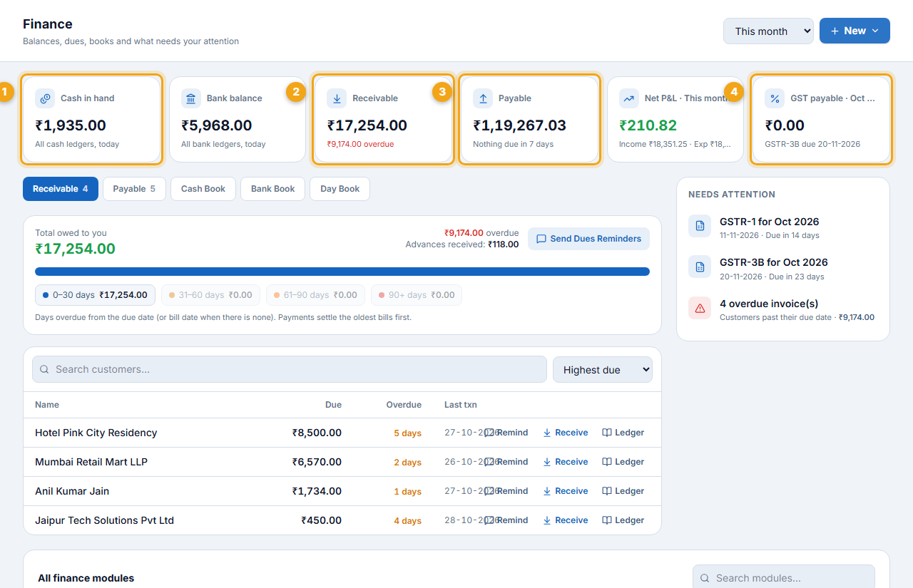The width and height of the screenshot is (913, 588).
Task: Expand the New button dropdown
Action: click(x=855, y=31)
